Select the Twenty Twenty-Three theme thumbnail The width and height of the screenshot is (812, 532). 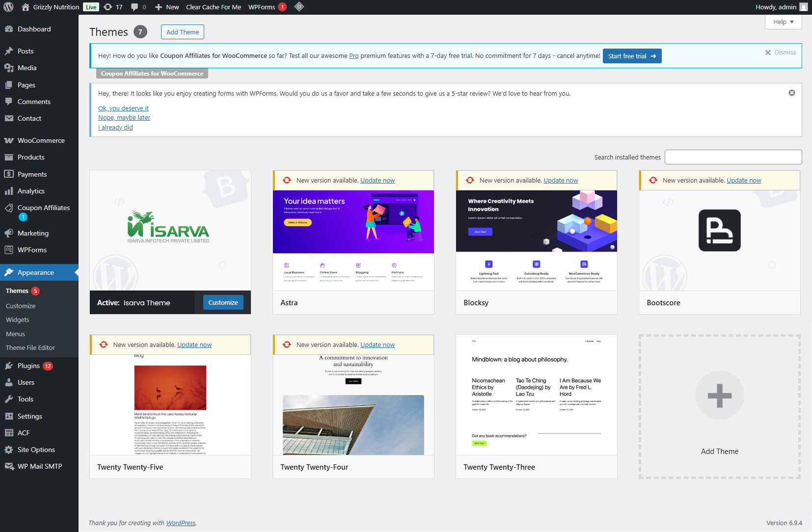[x=536, y=395]
